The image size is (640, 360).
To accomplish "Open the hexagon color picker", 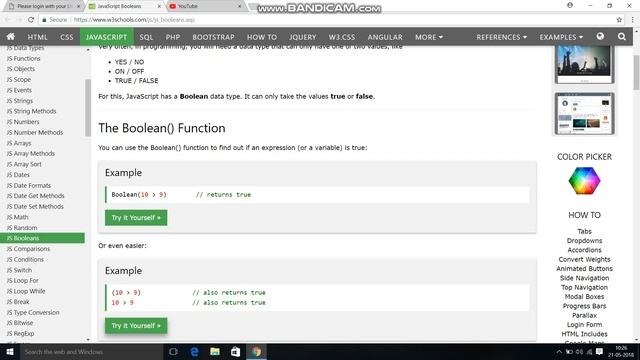I will tap(584, 180).
